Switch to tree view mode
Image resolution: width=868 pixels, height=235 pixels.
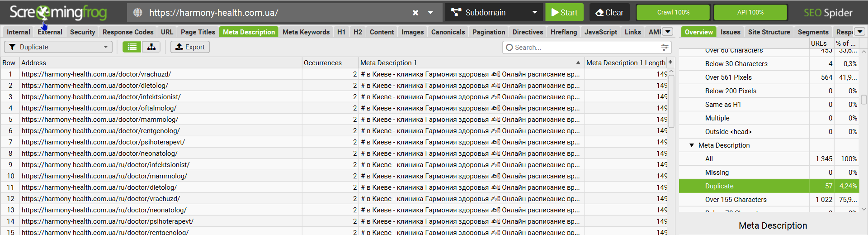[151, 47]
